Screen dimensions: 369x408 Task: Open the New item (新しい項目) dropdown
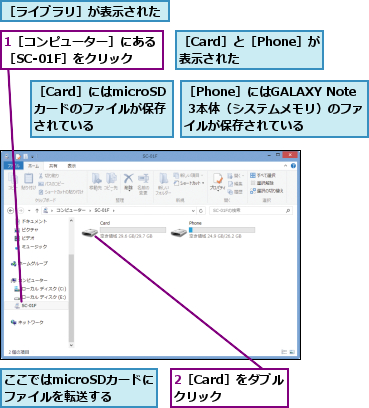click(x=189, y=175)
